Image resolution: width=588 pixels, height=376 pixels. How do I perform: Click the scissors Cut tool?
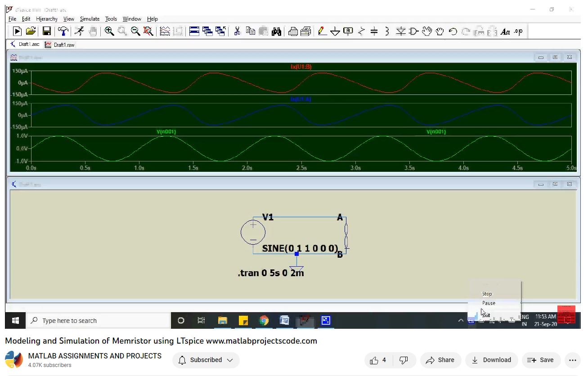[237, 31]
